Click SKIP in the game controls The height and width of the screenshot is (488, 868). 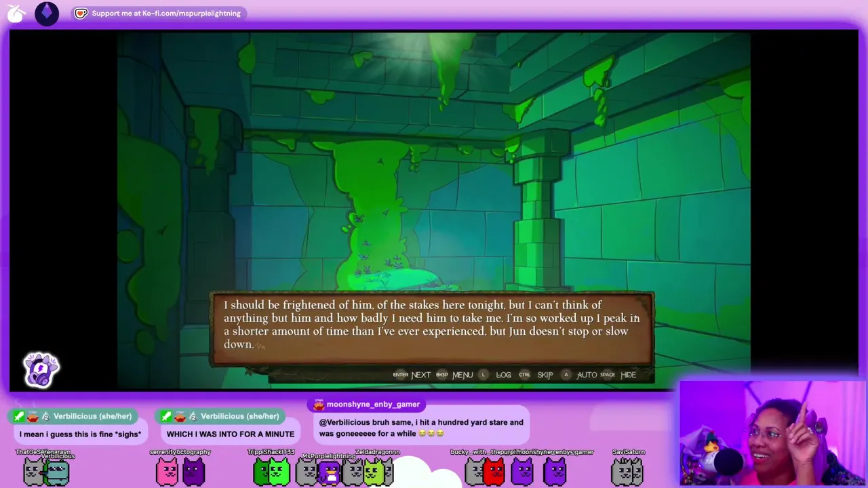[x=545, y=375]
